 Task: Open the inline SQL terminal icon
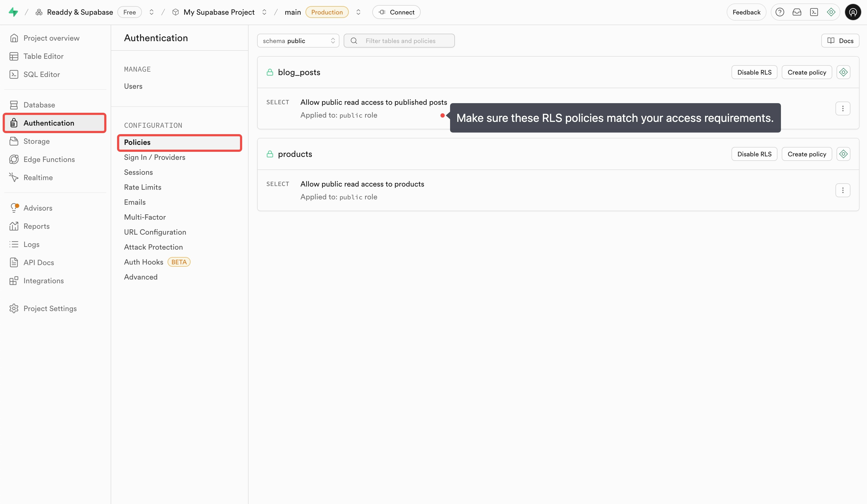pos(814,12)
